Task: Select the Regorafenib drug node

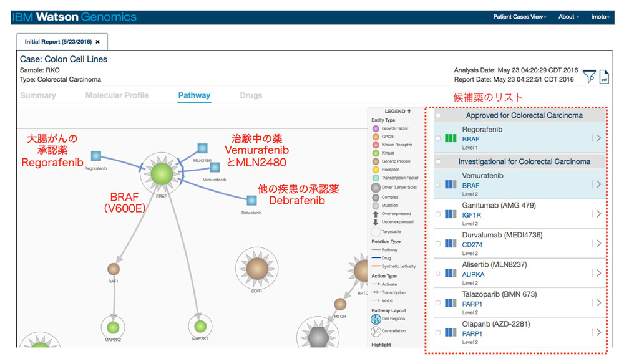Action: [96, 156]
